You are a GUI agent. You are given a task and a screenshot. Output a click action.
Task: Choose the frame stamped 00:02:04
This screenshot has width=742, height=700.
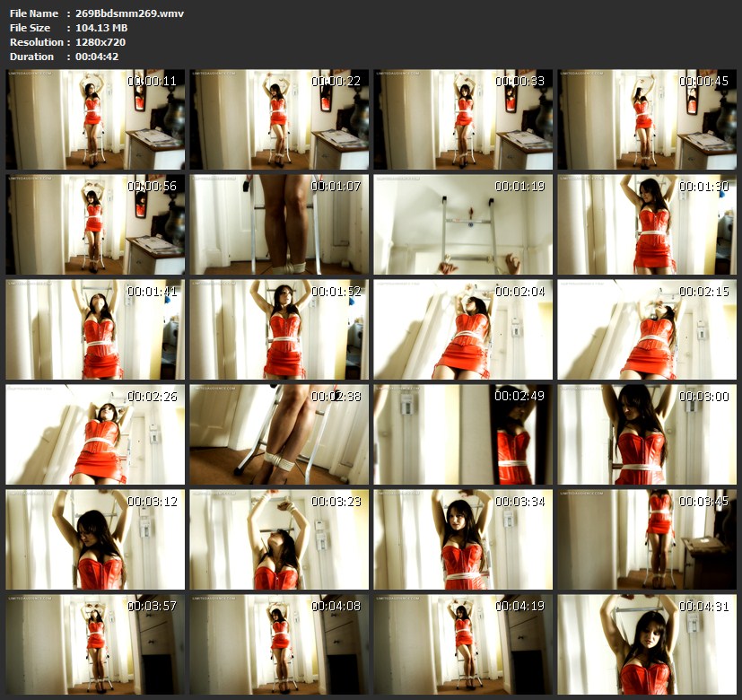[463, 329]
